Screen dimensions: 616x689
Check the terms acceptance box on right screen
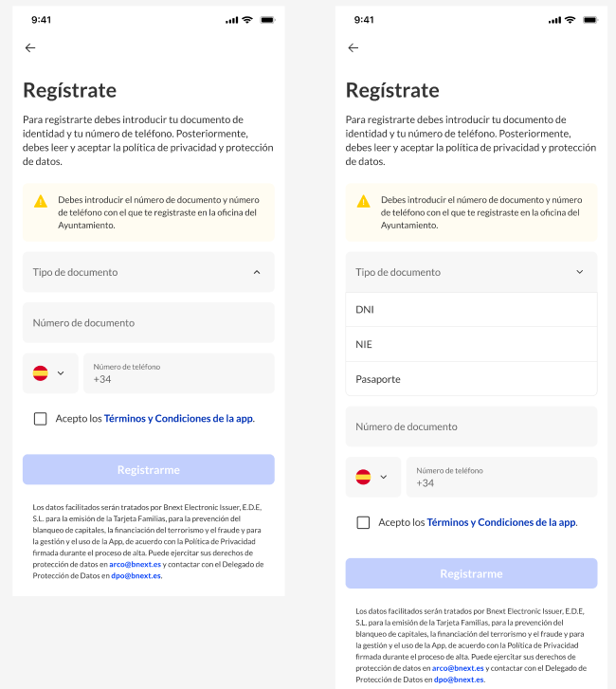pyautogui.click(x=363, y=522)
